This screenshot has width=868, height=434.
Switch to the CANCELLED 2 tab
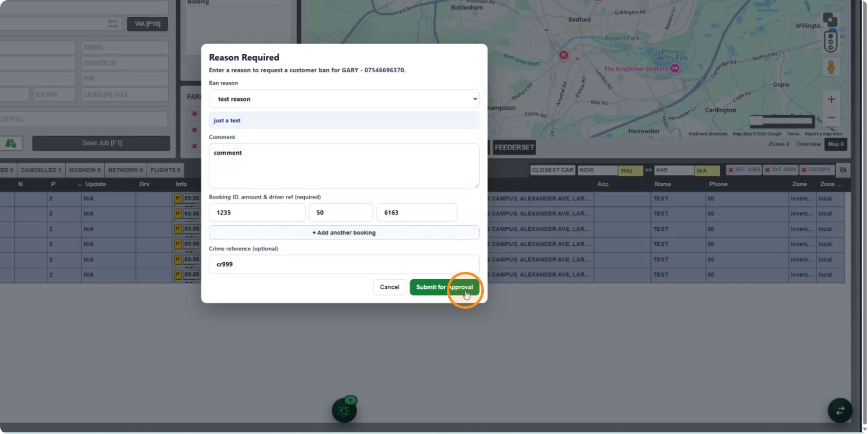(41, 170)
